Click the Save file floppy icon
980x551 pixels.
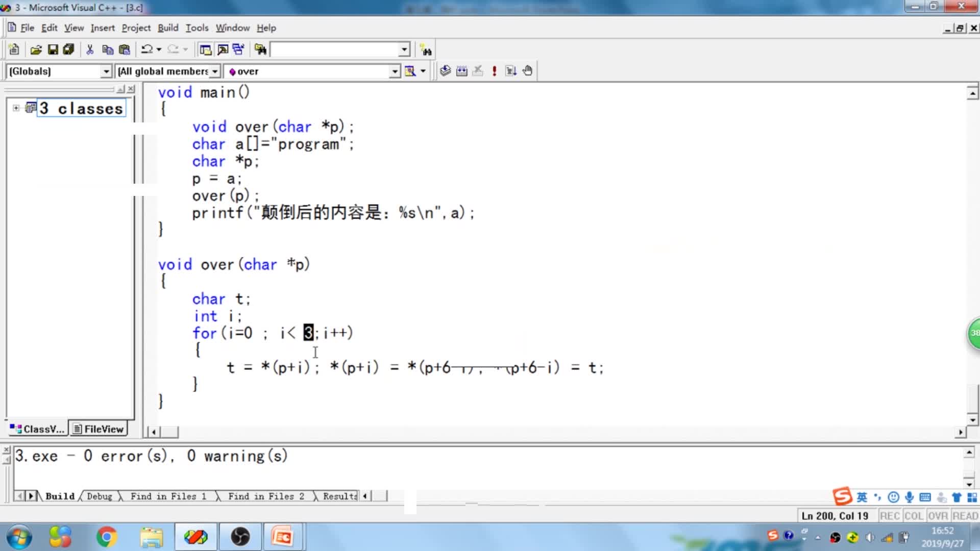point(53,49)
